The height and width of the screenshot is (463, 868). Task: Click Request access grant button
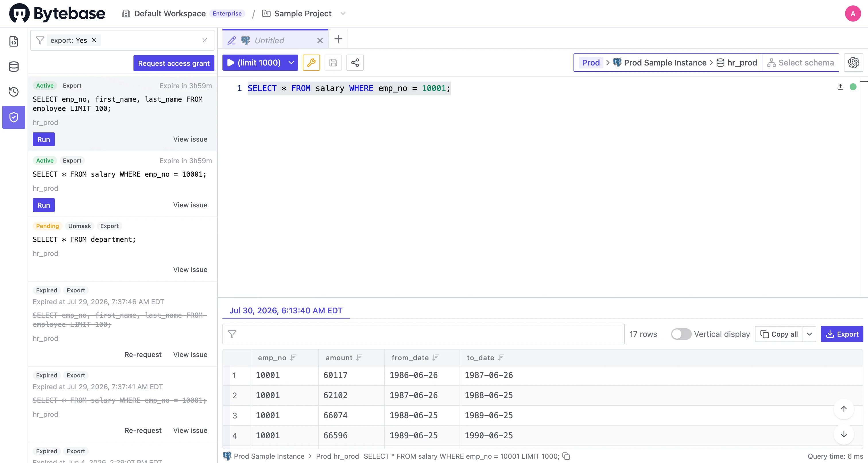coord(174,63)
